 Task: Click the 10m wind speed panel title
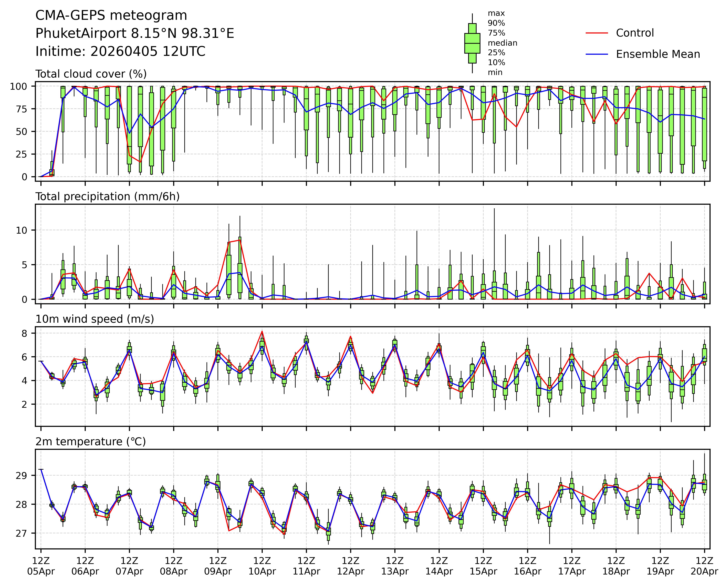pos(95,319)
